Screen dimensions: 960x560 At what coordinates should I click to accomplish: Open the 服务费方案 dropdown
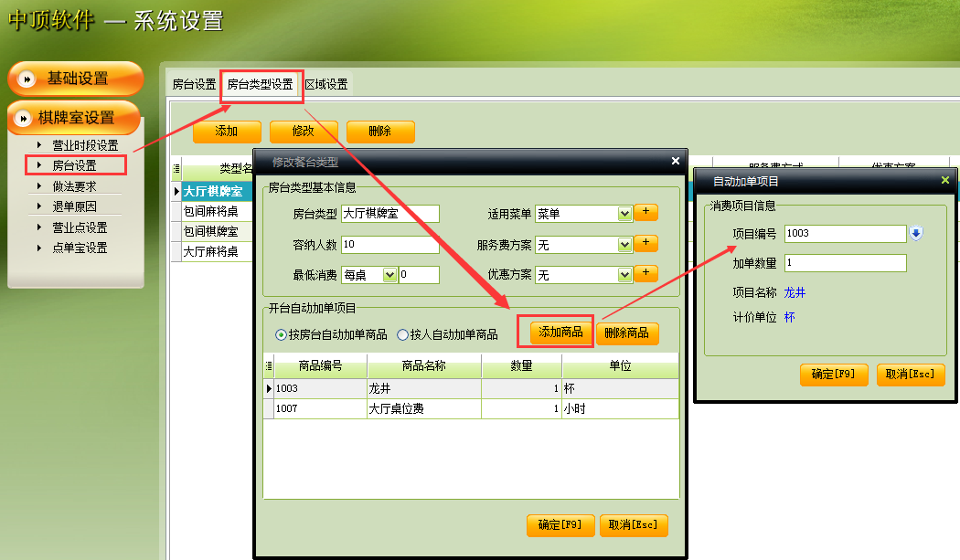point(624,245)
